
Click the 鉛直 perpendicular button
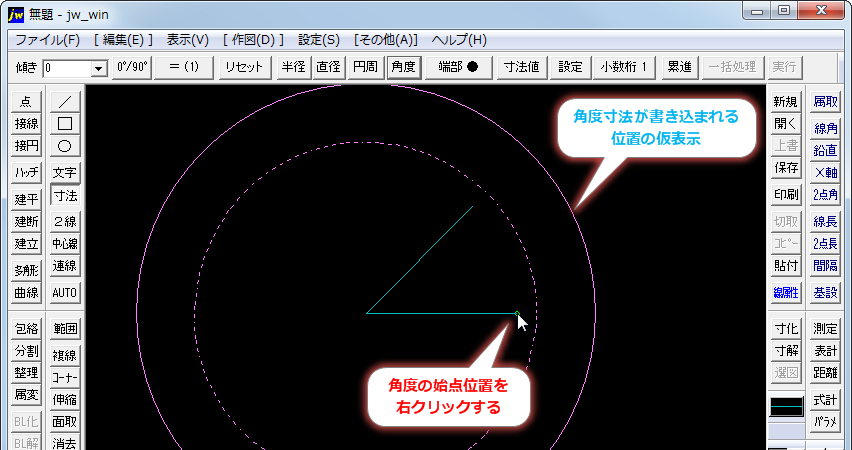825,151
